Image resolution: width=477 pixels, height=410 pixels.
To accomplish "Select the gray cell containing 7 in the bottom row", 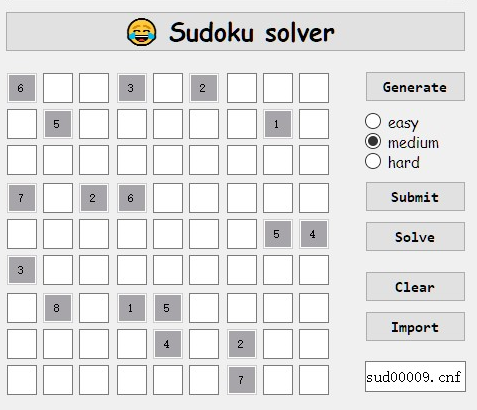I will pos(242,380).
